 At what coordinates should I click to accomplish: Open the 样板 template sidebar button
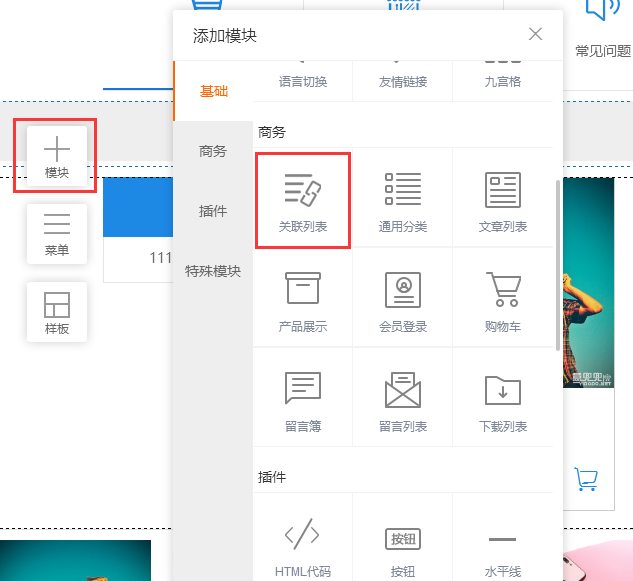point(57,311)
